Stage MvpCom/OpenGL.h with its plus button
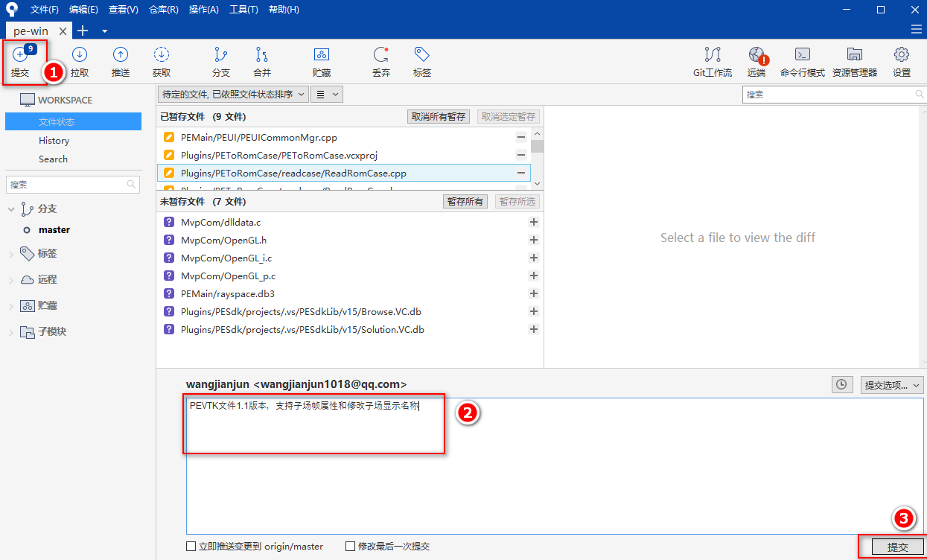The width and height of the screenshot is (927, 560). point(533,240)
